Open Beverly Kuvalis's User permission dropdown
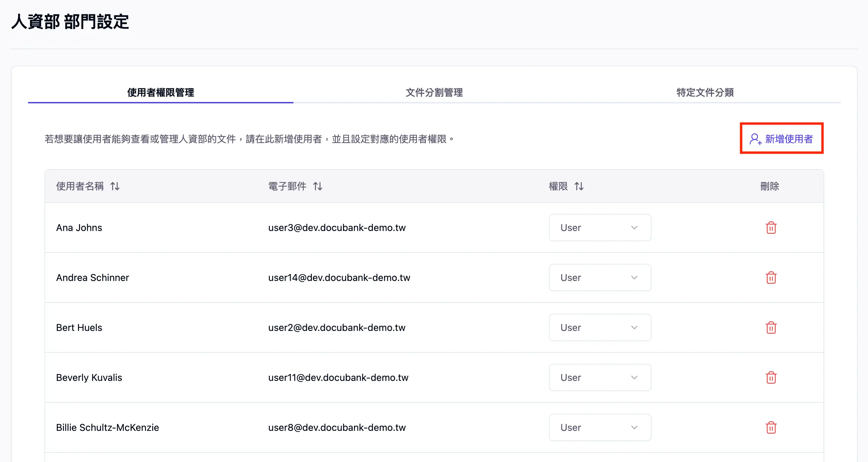The image size is (868, 462). click(600, 377)
